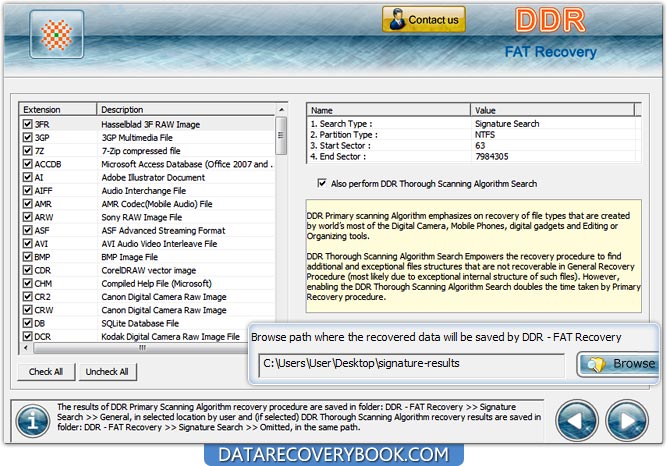This screenshot has width=667, height=466.
Task: Click the extension list scroll-up arrow
Action: 281,109
